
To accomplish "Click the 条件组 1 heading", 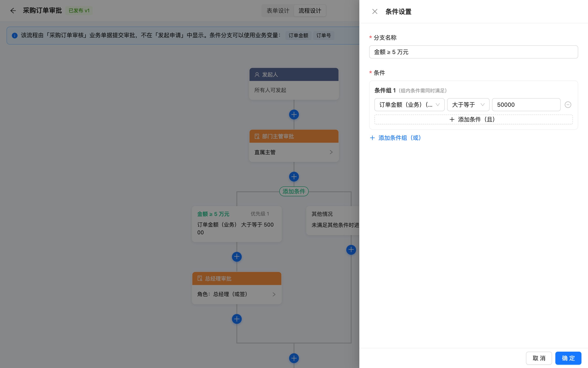I will pyautogui.click(x=385, y=91).
